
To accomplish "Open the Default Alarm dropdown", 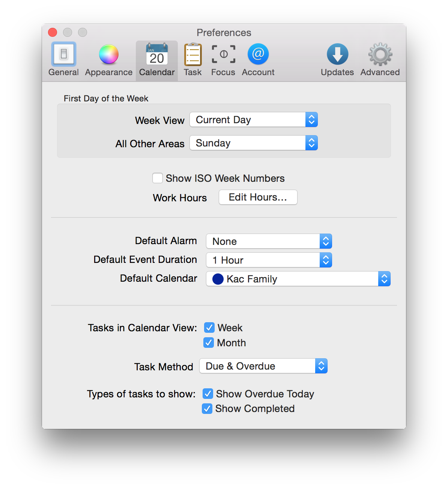I will tap(269, 241).
